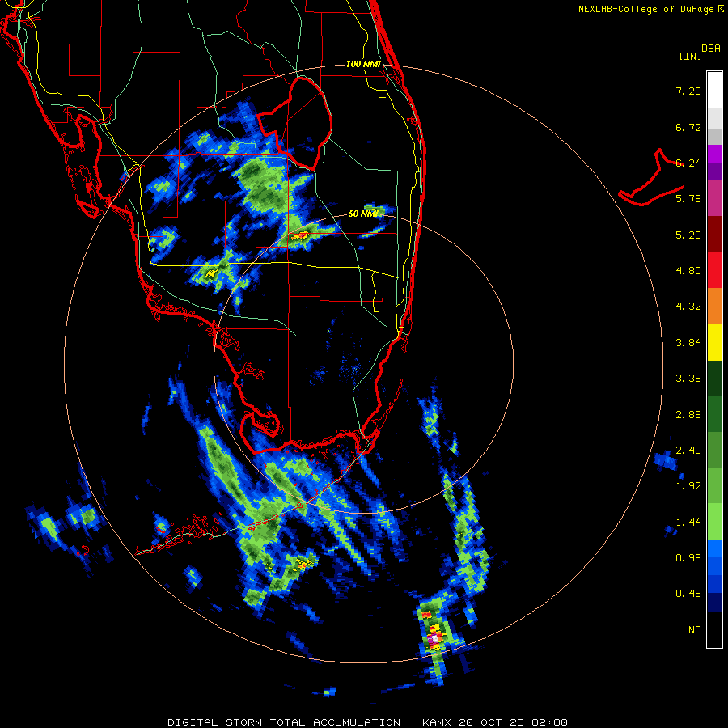The width and height of the screenshot is (728, 728).
Task: Pick the dark red swatch beside 5.28
Action: (x=714, y=235)
